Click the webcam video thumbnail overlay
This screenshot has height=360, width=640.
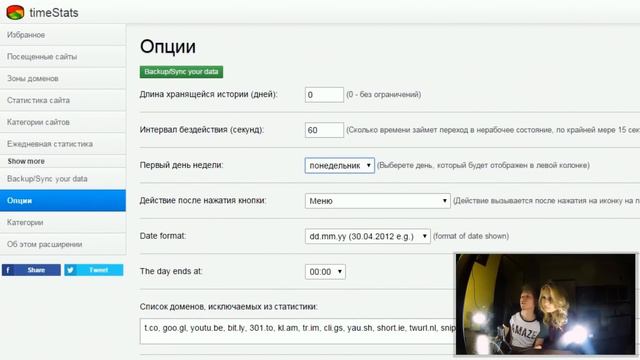coord(546,304)
